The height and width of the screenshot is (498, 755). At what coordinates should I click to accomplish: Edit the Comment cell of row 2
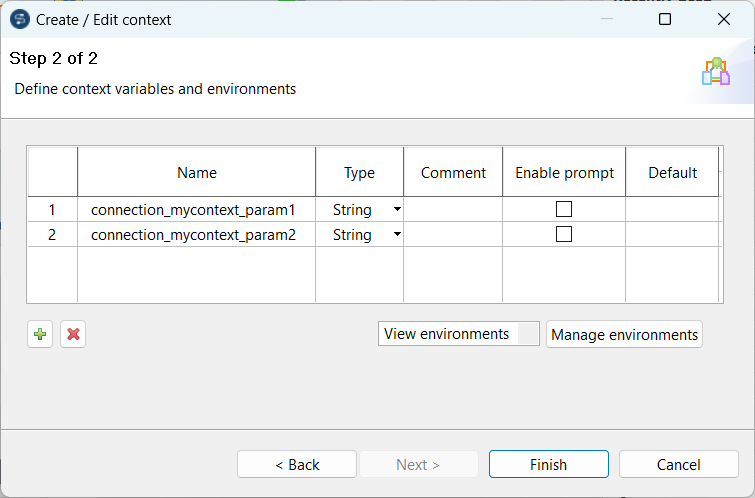[453, 235]
